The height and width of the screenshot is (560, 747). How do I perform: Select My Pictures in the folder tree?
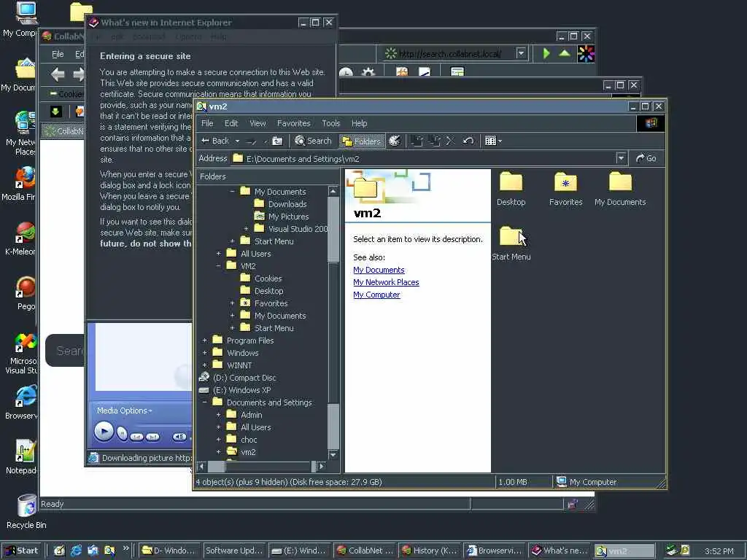(288, 217)
